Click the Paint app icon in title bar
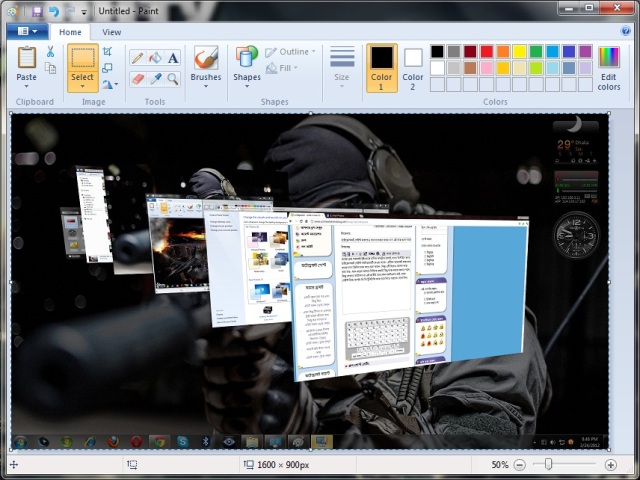This screenshot has width=640, height=480. [x=13, y=11]
